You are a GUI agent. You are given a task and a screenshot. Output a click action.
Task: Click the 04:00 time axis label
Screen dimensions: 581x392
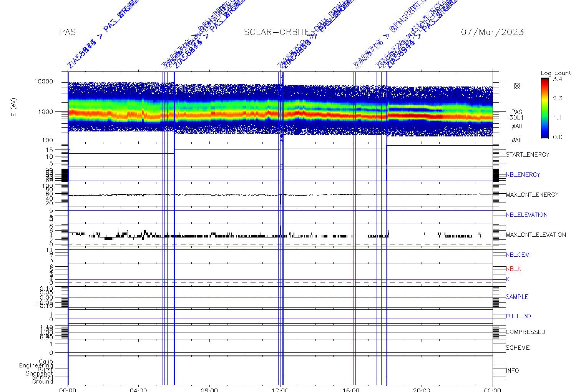coord(138,390)
